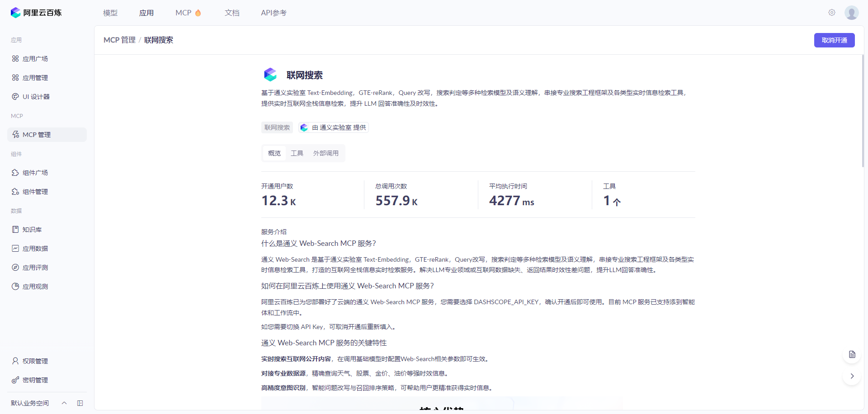Expand the floating right chevron button

(x=852, y=376)
